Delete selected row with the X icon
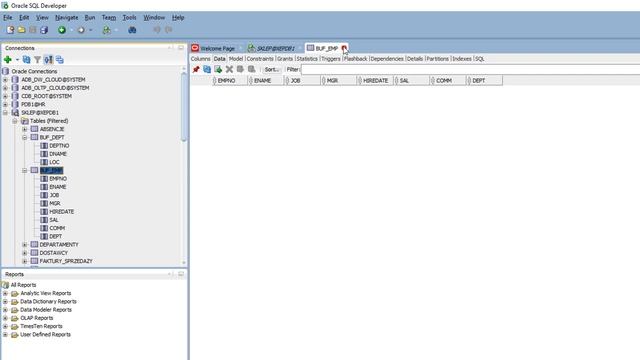 tap(229, 69)
